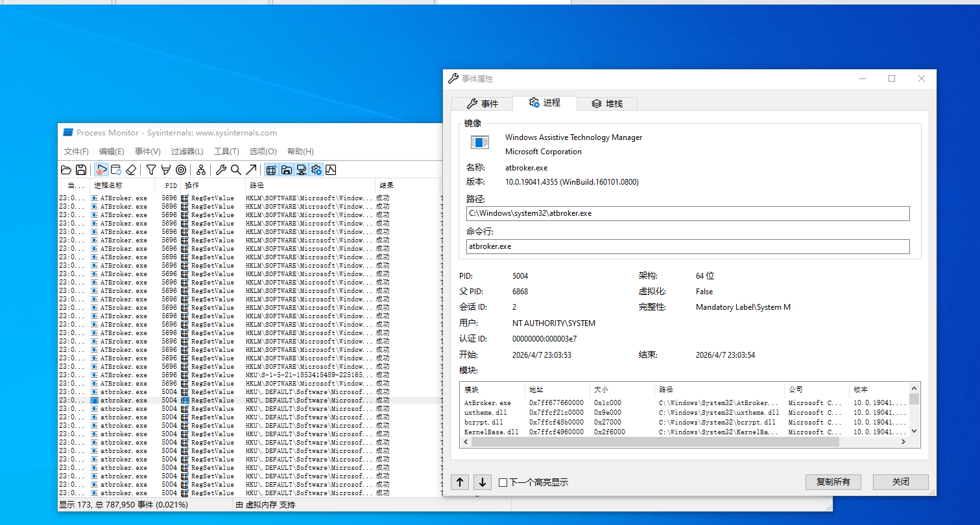Click the Windows Assistive Technology Manager image icon
Screen dimensions: 980x525
[480, 143]
